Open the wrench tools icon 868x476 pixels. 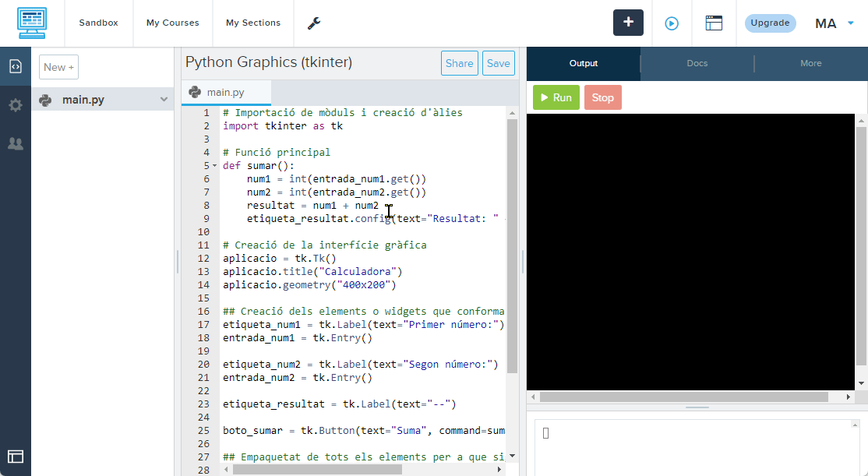click(314, 23)
